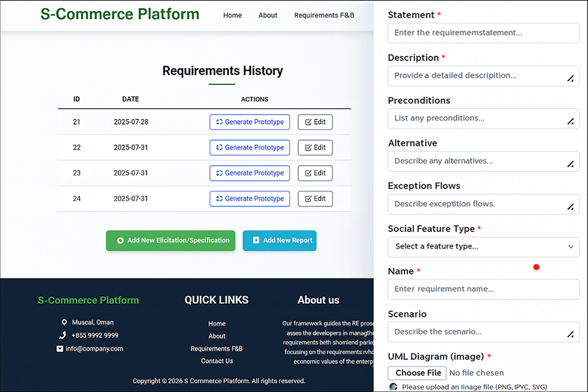Screen dimensions: 588x392
Task: Click into the requirement Name input field
Action: click(x=483, y=289)
